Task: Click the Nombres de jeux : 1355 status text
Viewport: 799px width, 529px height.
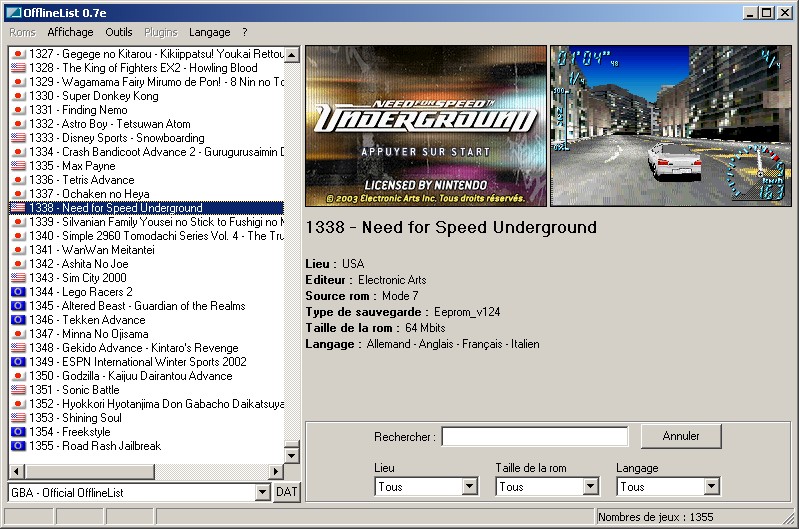Action: coord(656,517)
